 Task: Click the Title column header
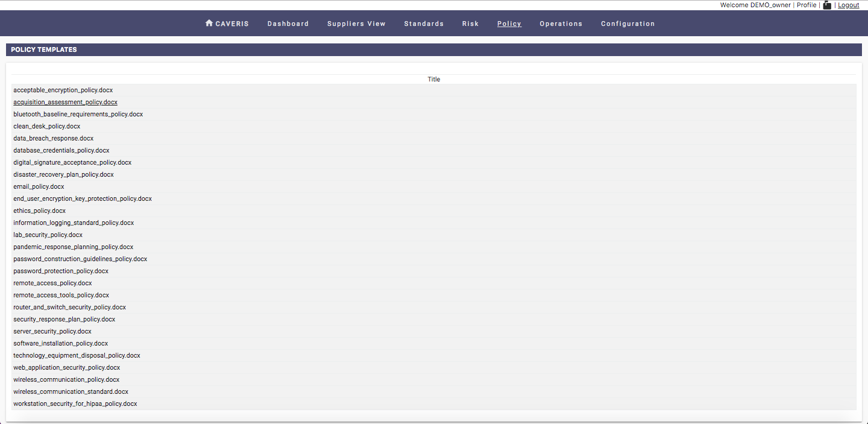click(434, 79)
